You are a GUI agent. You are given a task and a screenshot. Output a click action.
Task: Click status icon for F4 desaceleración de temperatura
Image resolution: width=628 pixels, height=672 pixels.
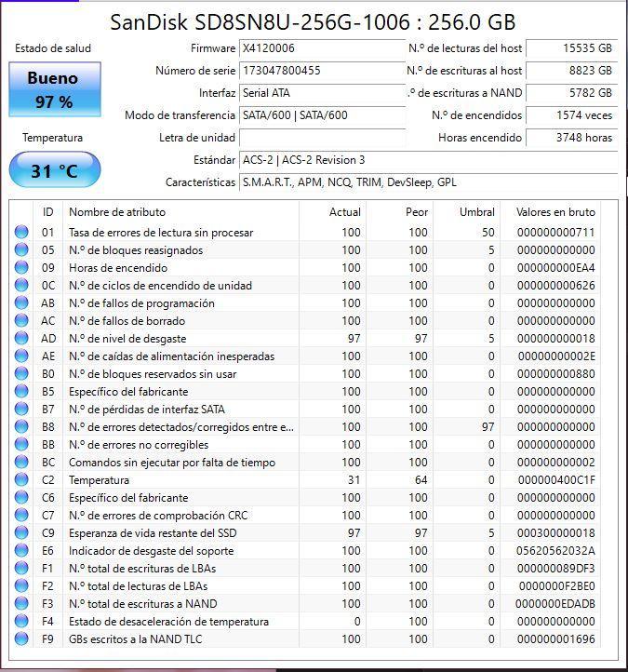coord(21,621)
